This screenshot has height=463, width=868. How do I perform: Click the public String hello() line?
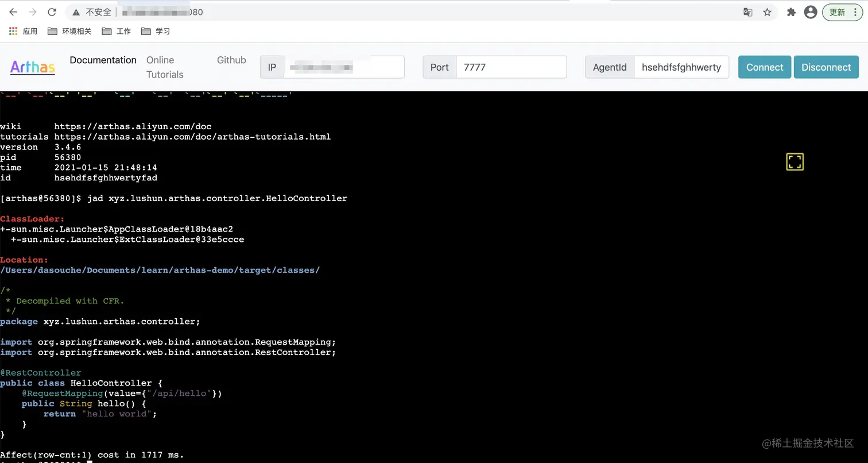[x=84, y=404]
